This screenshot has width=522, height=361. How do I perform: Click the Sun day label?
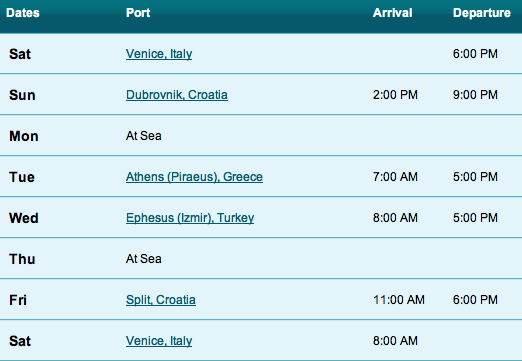pos(22,95)
